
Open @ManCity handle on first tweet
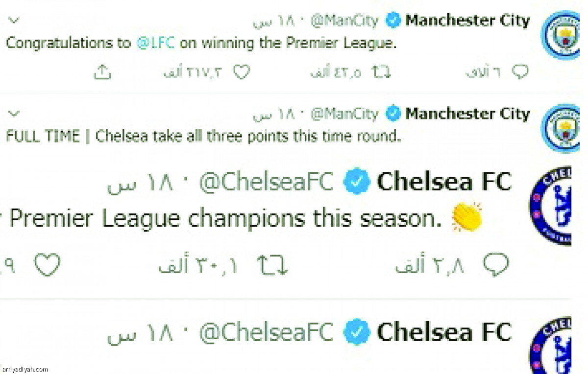click(x=344, y=21)
